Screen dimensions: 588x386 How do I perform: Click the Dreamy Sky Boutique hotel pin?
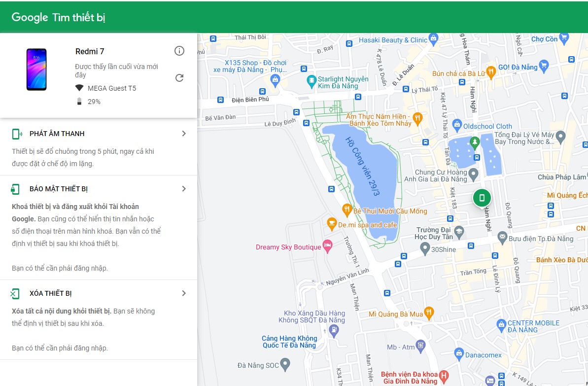pyautogui.click(x=328, y=246)
